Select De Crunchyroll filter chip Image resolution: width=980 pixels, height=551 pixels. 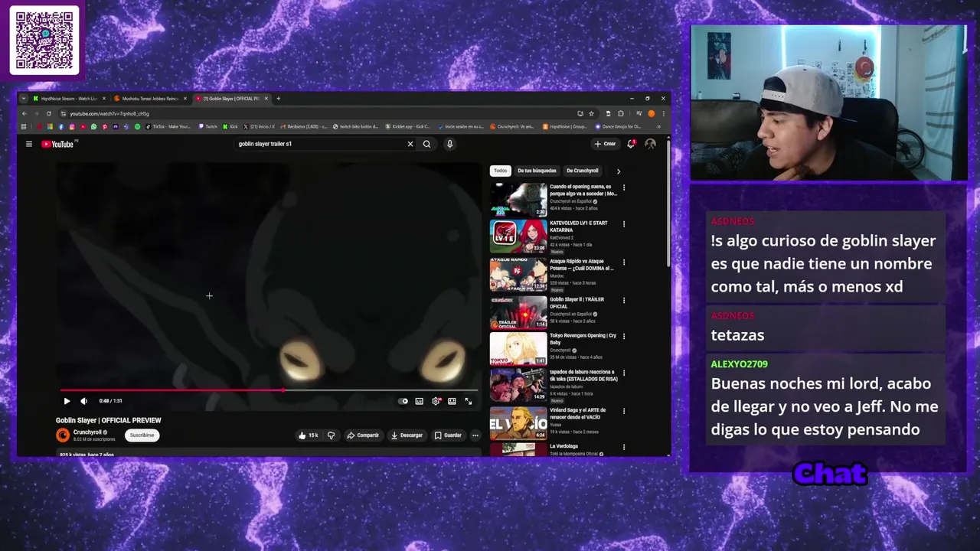[582, 171]
